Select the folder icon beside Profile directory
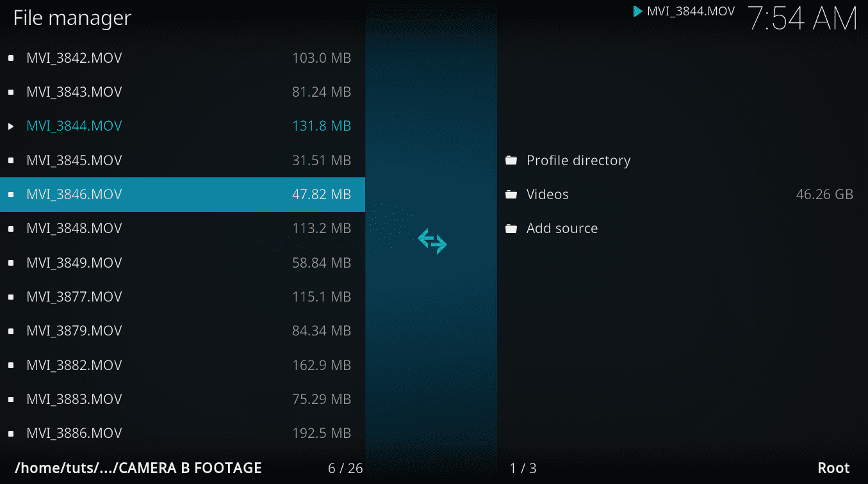 click(x=511, y=159)
